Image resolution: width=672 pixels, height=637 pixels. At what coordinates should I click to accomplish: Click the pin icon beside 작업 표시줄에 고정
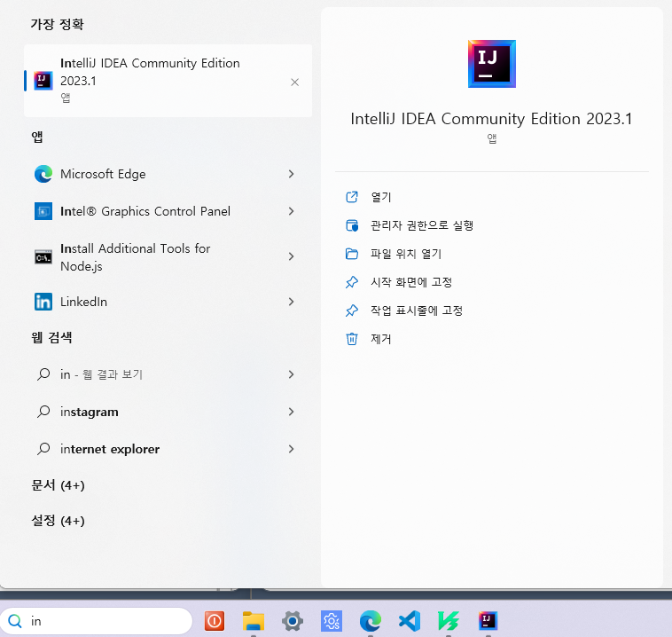pyautogui.click(x=352, y=311)
